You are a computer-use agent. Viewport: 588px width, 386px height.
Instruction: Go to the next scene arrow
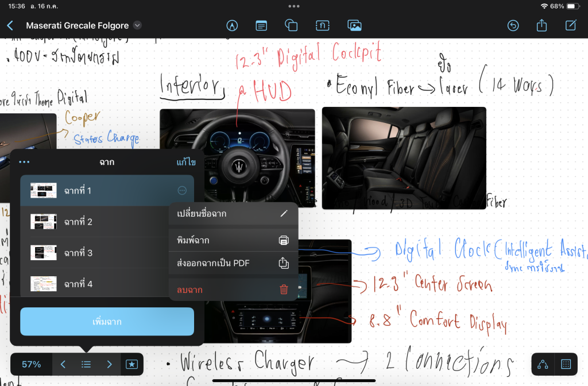pyautogui.click(x=109, y=364)
